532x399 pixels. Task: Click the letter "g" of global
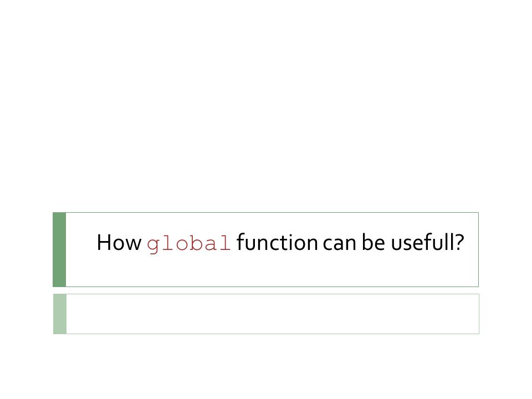tap(153, 245)
